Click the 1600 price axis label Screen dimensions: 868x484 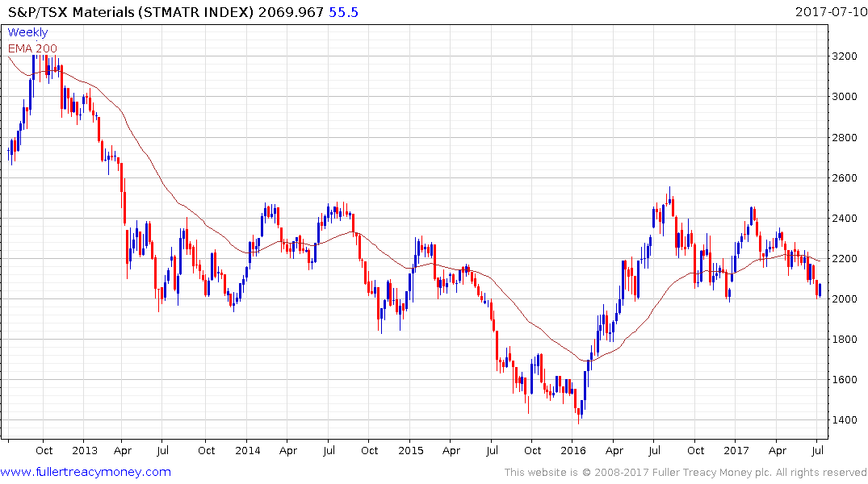[x=845, y=379]
